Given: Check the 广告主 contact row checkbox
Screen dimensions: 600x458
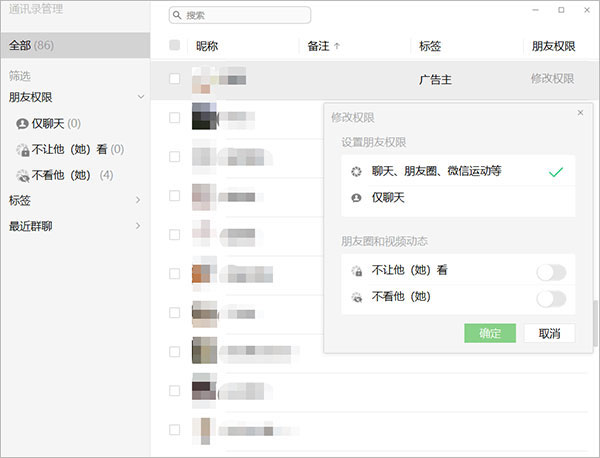Looking at the screenshot, I should point(175,78).
